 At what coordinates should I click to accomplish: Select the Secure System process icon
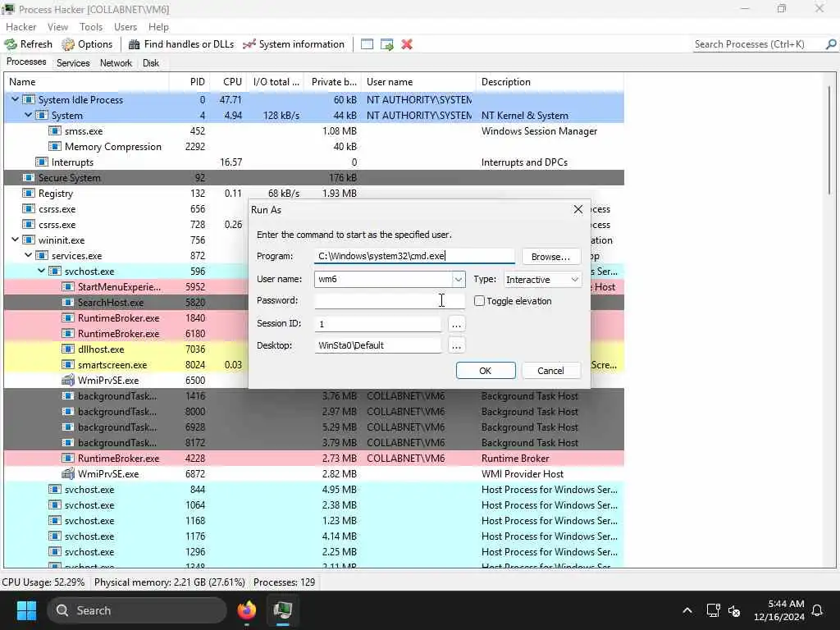29,177
